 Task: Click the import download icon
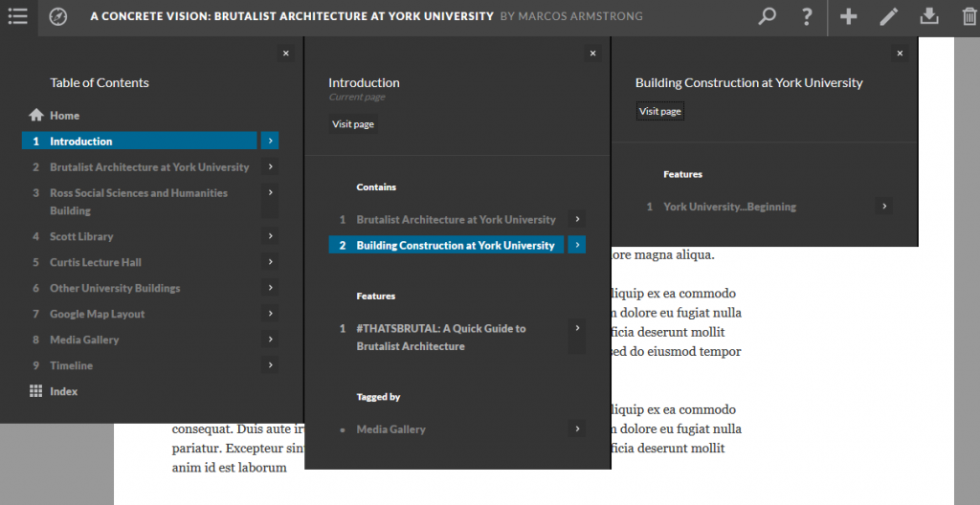pos(929,17)
